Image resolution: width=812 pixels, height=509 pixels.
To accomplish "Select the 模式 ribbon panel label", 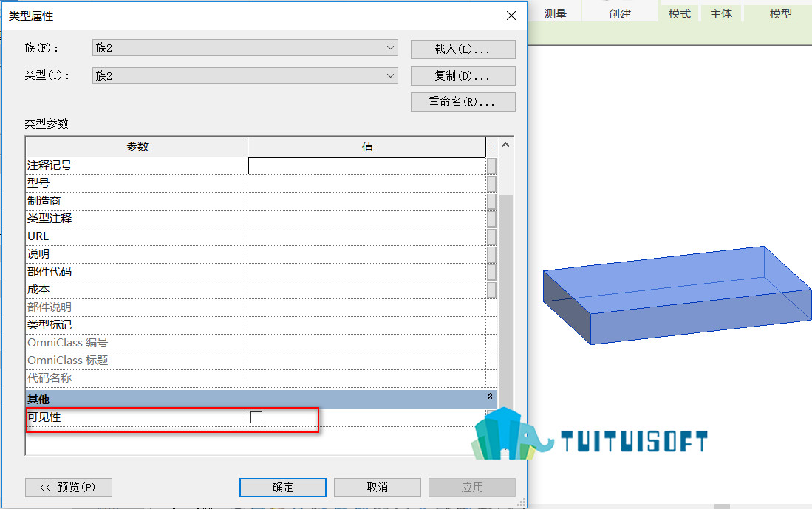I will pos(680,14).
